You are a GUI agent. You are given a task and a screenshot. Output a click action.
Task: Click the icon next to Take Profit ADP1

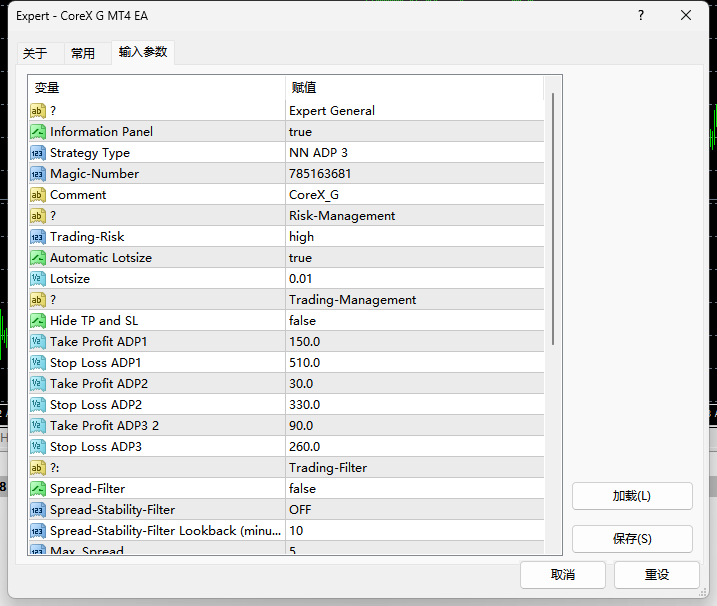tap(38, 342)
